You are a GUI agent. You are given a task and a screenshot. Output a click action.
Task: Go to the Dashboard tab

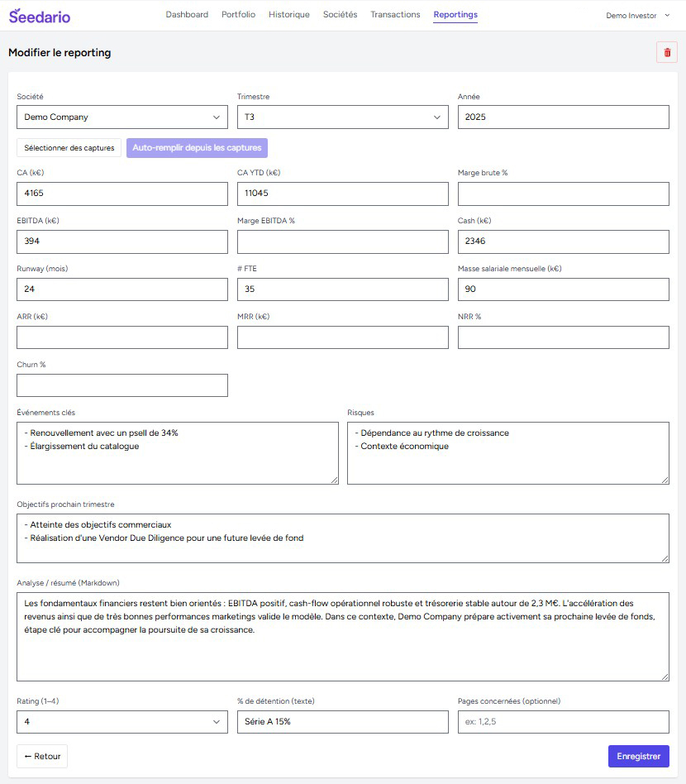(x=187, y=15)
